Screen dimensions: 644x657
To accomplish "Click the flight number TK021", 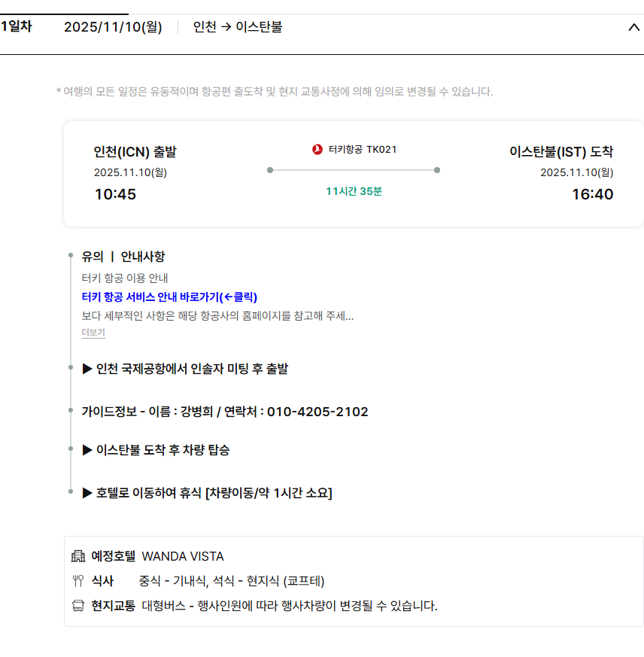I will pyautogui.click(x=381, y=149).
